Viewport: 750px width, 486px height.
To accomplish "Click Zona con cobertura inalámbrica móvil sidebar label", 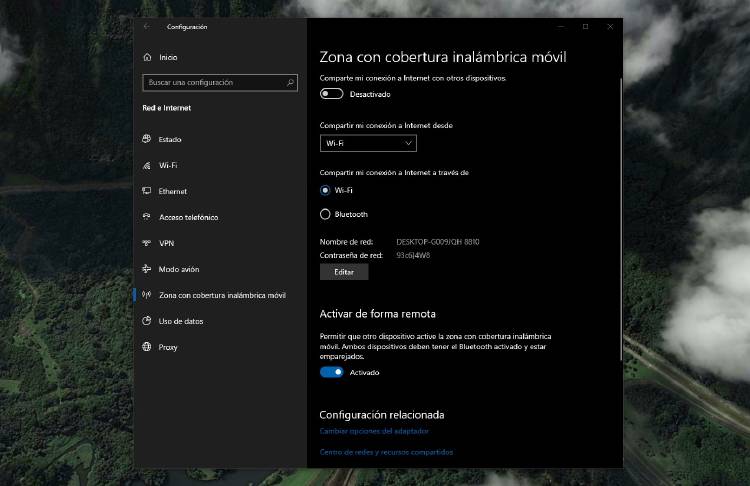I will click(222, 296).
